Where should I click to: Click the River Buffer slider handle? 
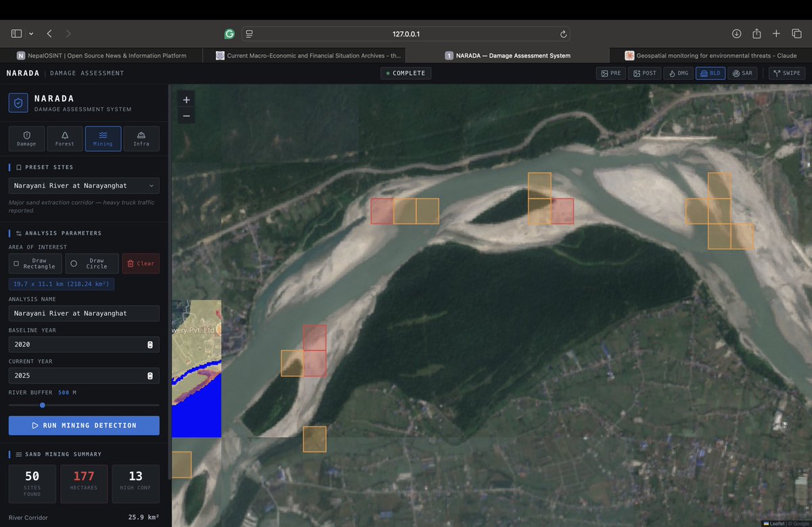point(43,405)
